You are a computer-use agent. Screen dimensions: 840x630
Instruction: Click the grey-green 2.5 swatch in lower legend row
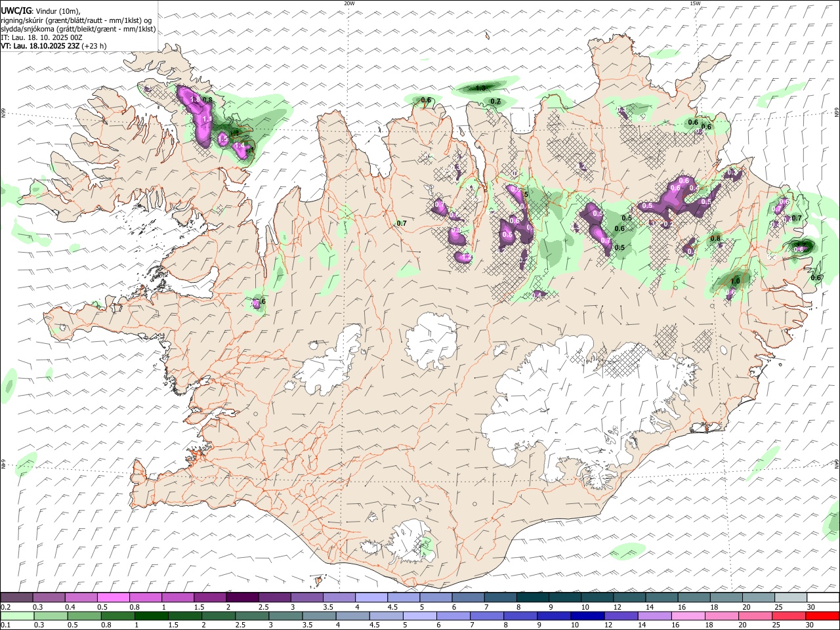(x=251, y=616)
